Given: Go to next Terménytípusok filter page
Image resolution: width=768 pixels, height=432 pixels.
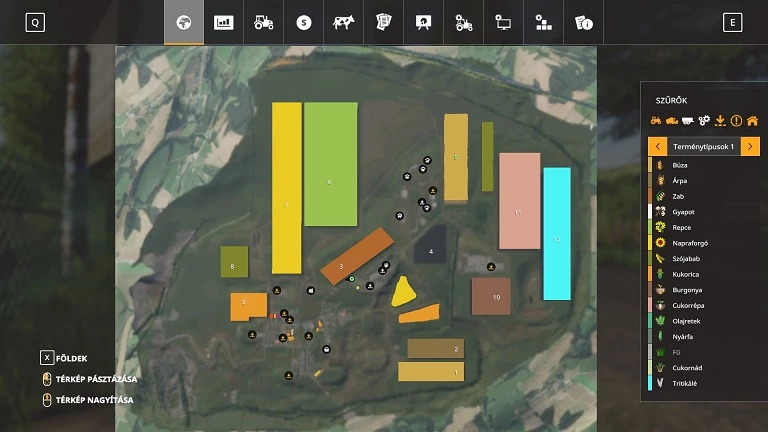Looking at the screenshot, I should tap(750, 147).
